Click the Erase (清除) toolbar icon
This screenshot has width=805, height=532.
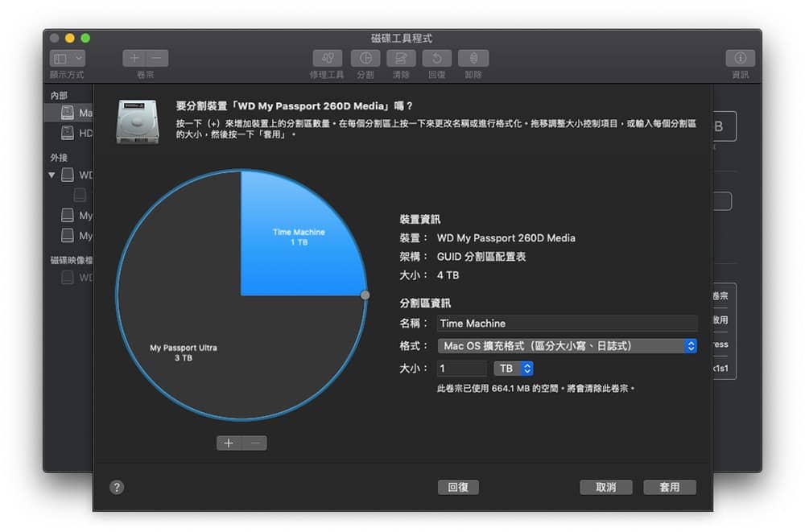click(401, 58)
